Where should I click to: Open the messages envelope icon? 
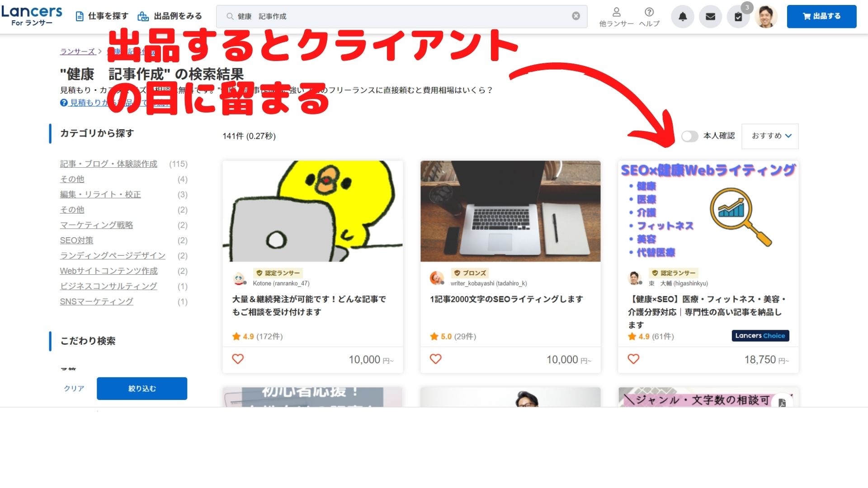(710, 17)
